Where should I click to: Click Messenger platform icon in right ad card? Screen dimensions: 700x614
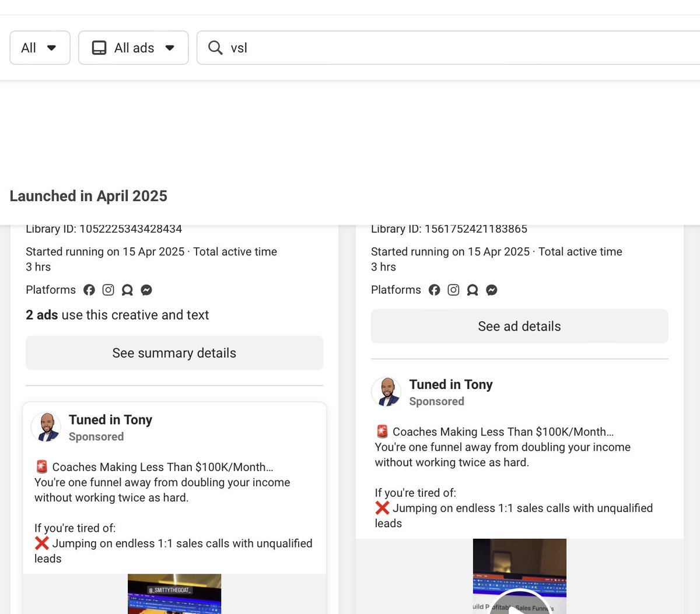tap(492, 290)
